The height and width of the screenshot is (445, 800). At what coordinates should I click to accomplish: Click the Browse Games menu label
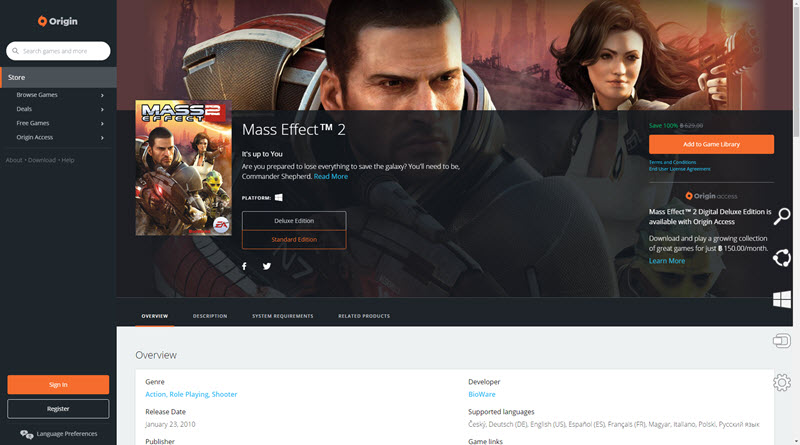(37, 95)
